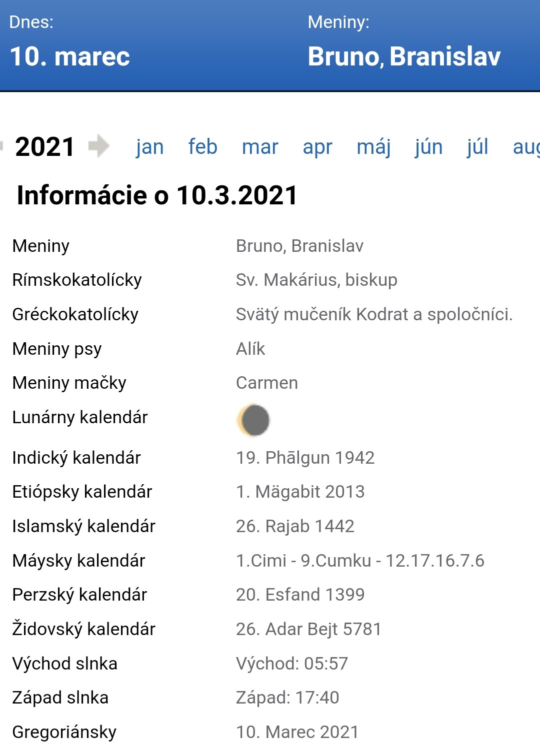Select the Sv. Makárius, biskup entry

[x=316, y=280]
